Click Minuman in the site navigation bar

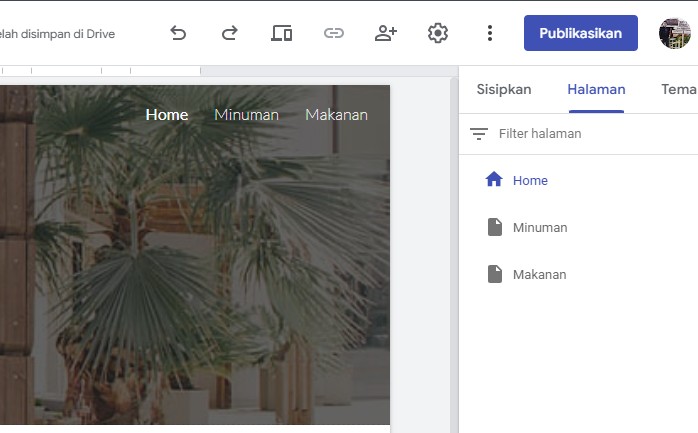coord(247,115)
